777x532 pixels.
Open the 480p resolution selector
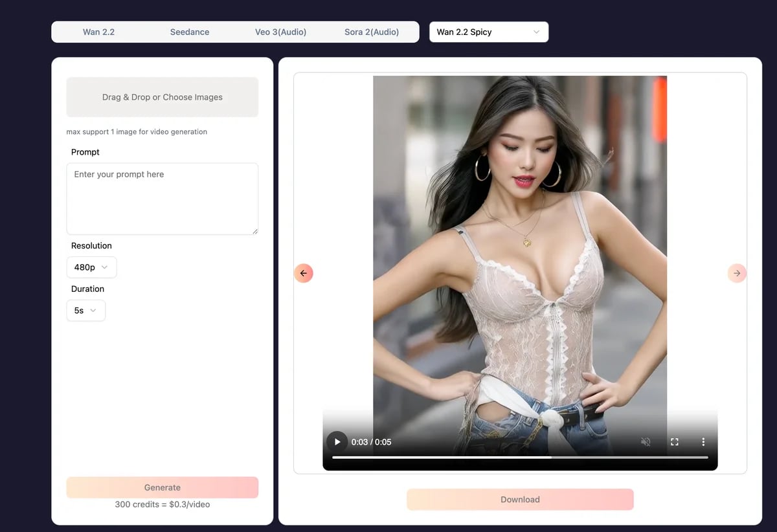click(x=91, y=267)
